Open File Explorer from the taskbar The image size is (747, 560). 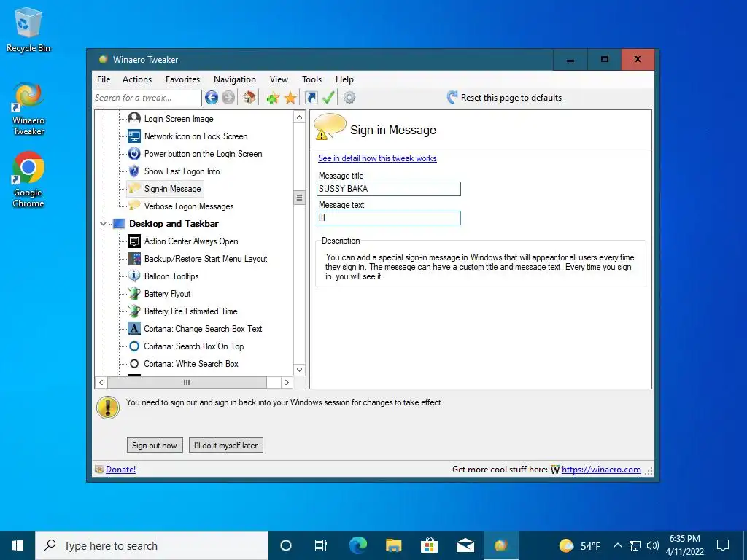[393, 545]
